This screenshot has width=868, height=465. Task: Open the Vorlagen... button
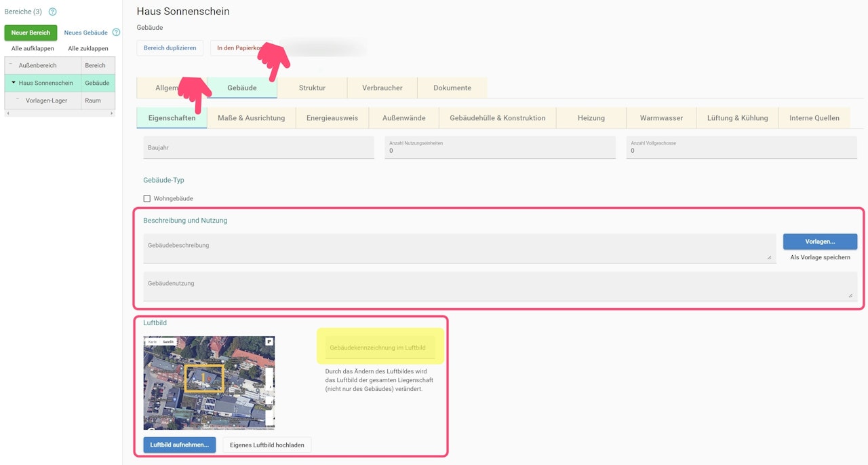click(x=820, y=242)
